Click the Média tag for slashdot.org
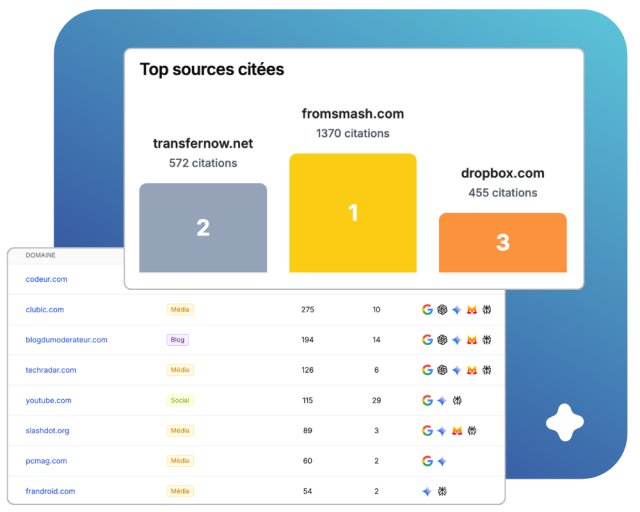Viewport: 640px width, 512px height. point(180,430)
